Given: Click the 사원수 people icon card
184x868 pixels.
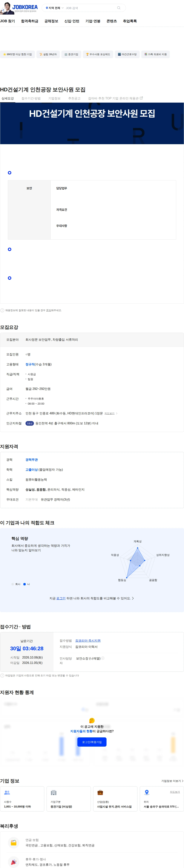Looking at the screenshot, I should [22, 799].
